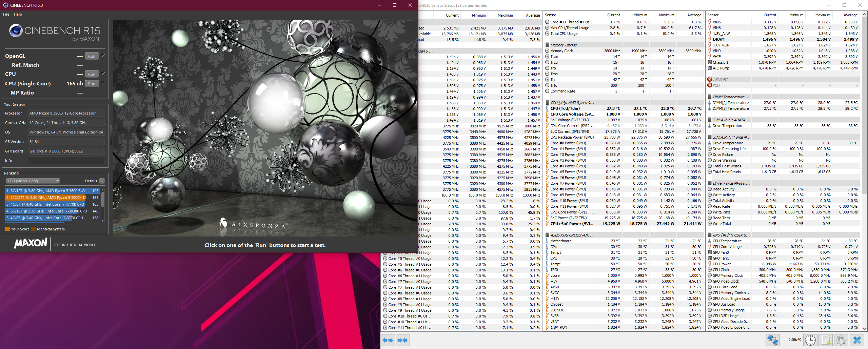Open the File menu in Cinebench

click(x=6, y=14)
